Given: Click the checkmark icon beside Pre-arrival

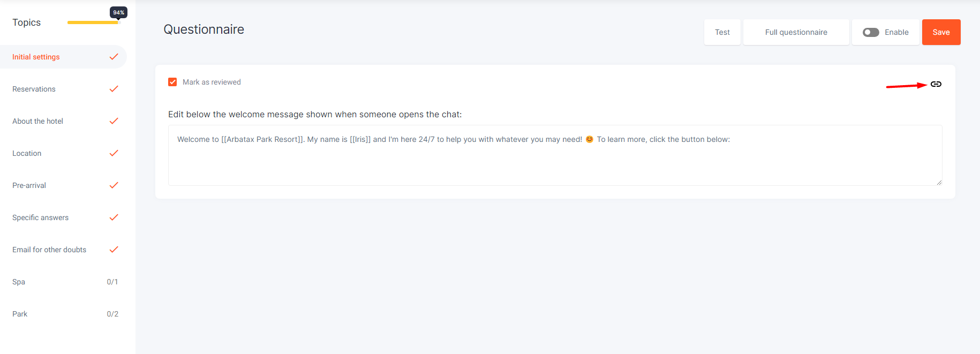Looking at the screenshot, I should point(114,185).
